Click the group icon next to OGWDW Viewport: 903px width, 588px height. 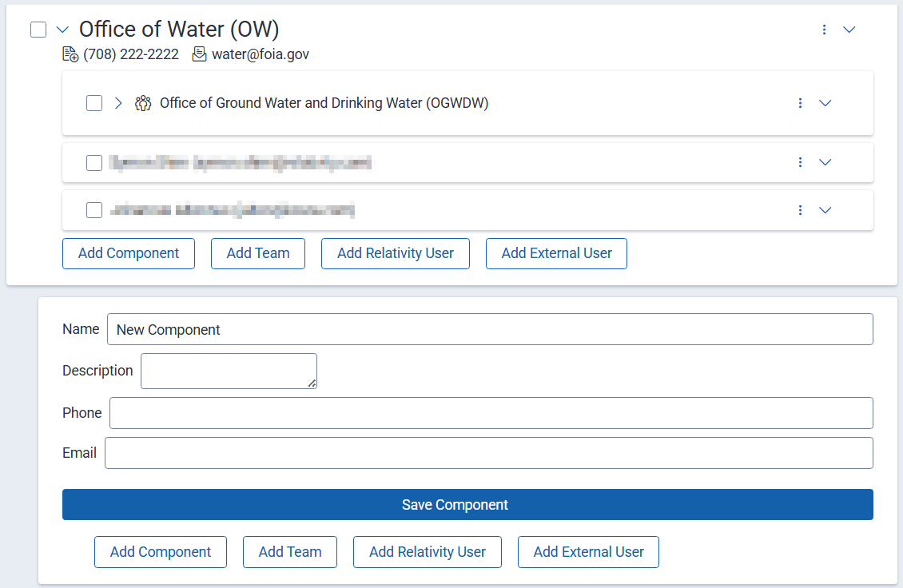[x=143, y=103]
